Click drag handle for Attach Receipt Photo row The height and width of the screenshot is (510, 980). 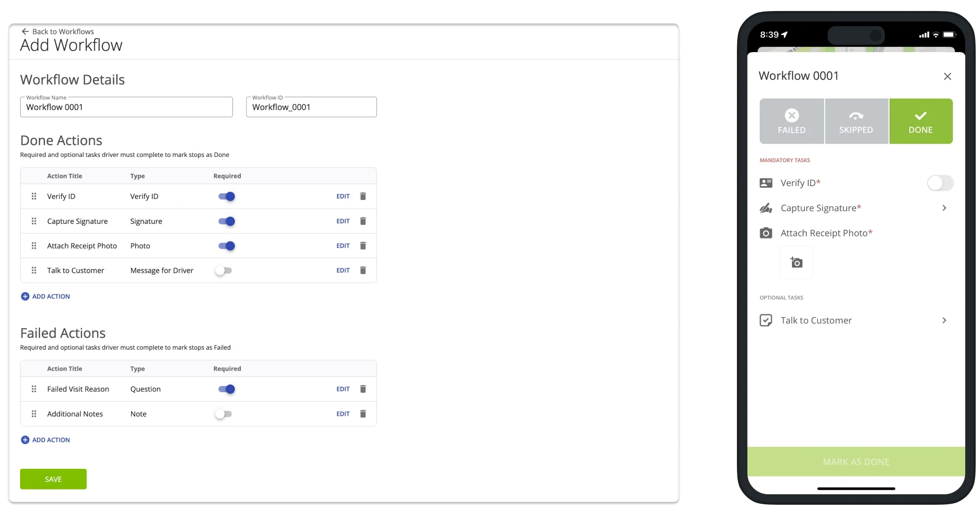pos(34,245)
